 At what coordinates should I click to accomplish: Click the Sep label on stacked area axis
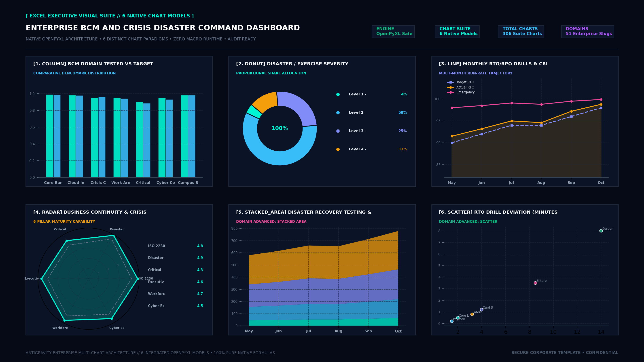368,331
